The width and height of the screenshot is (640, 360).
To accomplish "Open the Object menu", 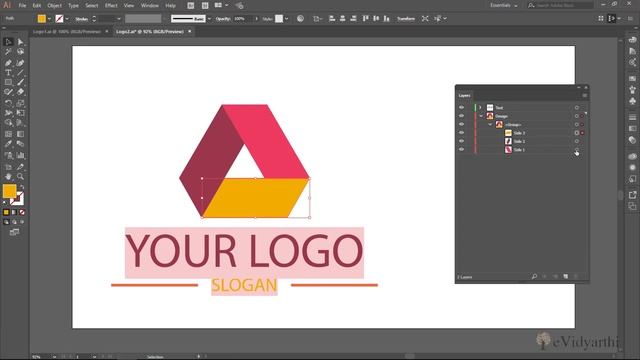I will point(54,6).
